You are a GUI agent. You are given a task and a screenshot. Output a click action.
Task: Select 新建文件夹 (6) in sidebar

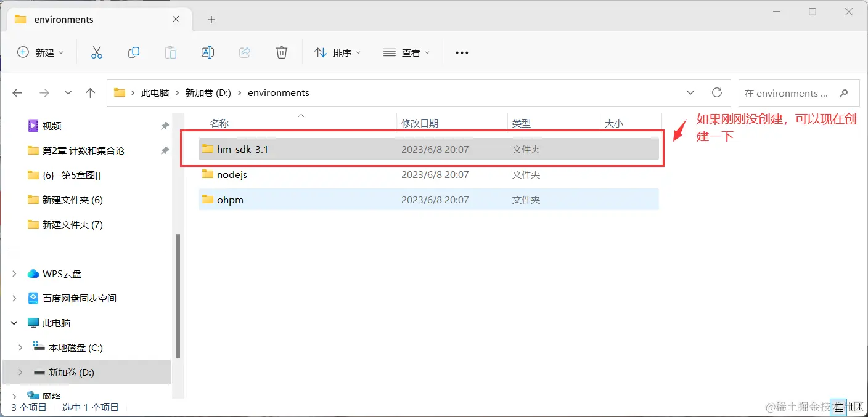pos(72,200)
